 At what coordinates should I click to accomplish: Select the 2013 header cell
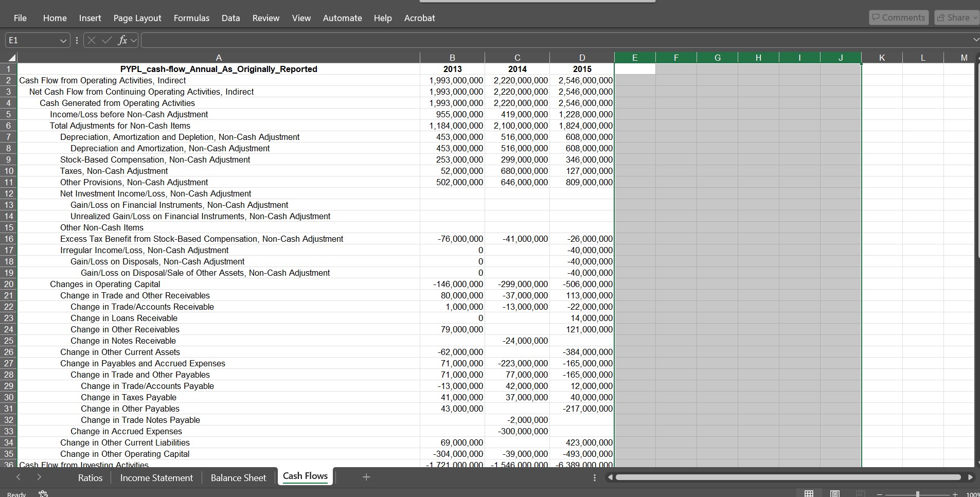[452, 69]
